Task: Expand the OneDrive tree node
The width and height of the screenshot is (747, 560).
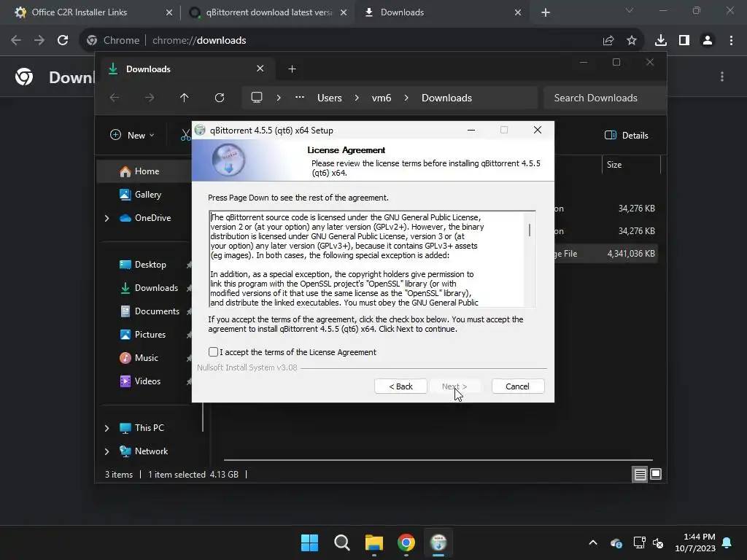Action: coord(107,218)
